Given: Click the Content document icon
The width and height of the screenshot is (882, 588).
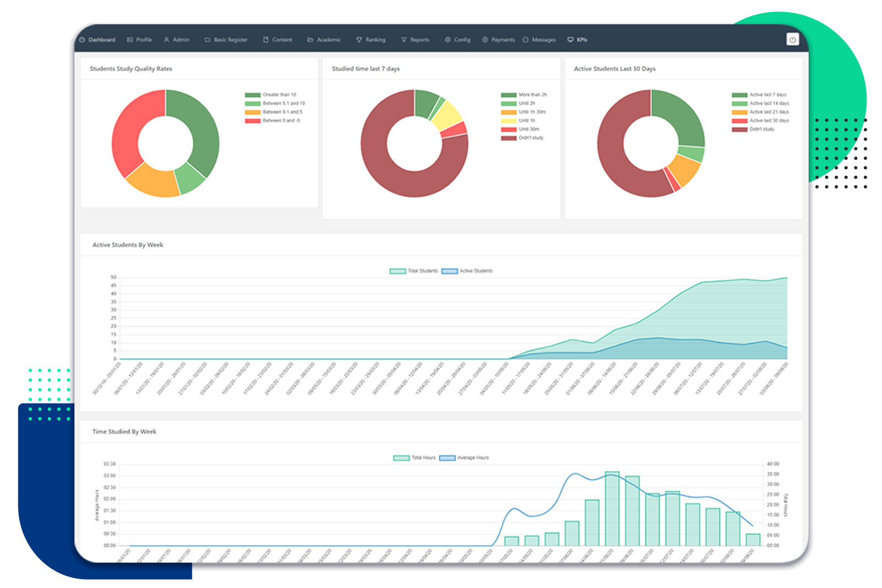Looking at the screenshot, I should click(266, 39).
